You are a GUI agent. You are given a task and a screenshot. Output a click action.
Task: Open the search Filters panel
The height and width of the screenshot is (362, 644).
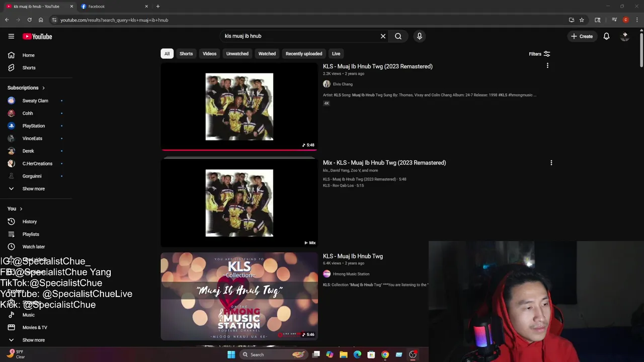(x=539, y=54)
